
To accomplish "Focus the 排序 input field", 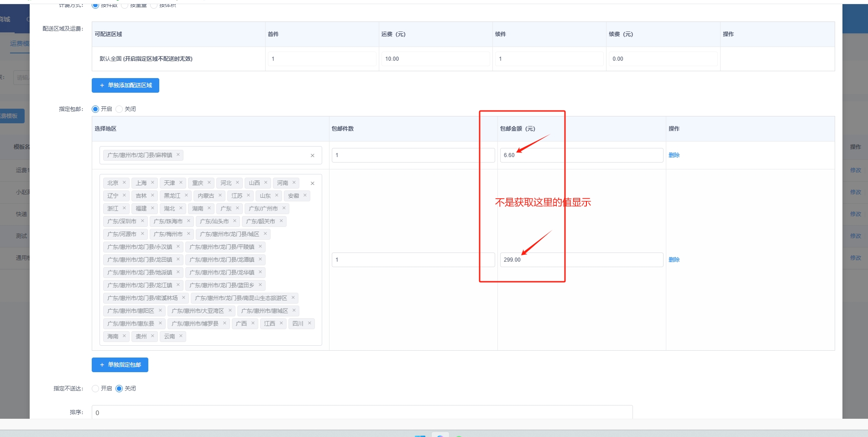I will point(362,412).
